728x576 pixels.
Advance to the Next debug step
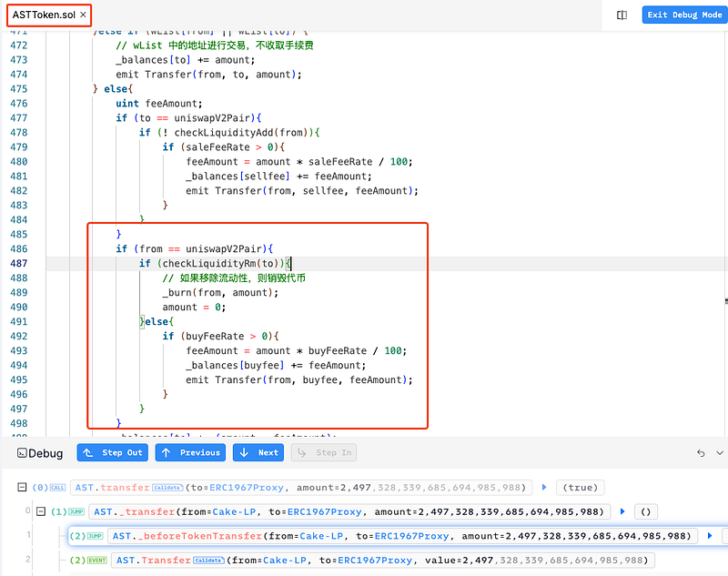[258, 452]
